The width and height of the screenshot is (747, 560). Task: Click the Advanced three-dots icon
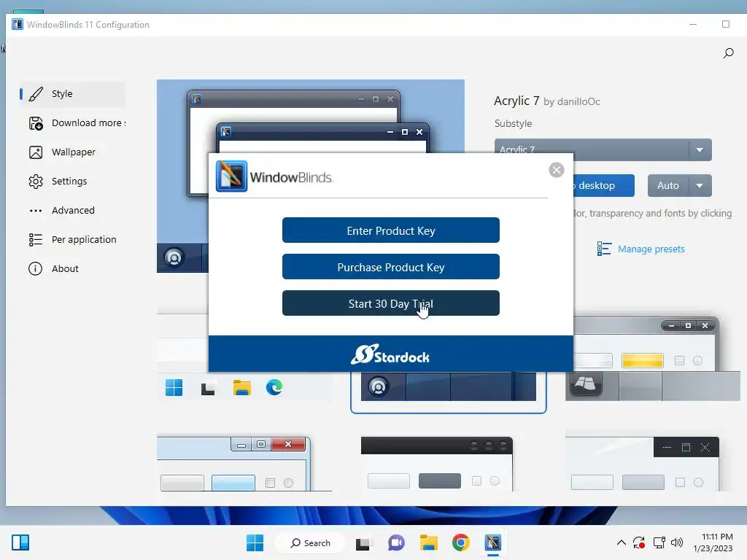tap(36, 211)
